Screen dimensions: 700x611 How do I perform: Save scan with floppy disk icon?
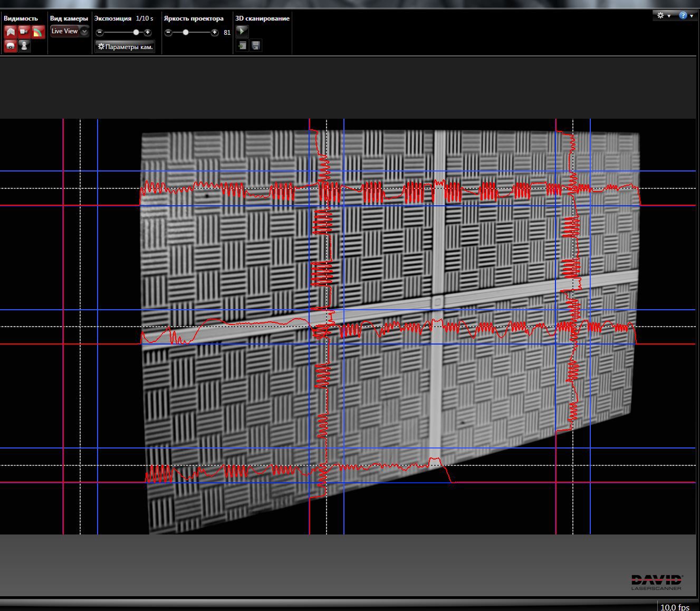click(x=256, y=46)
